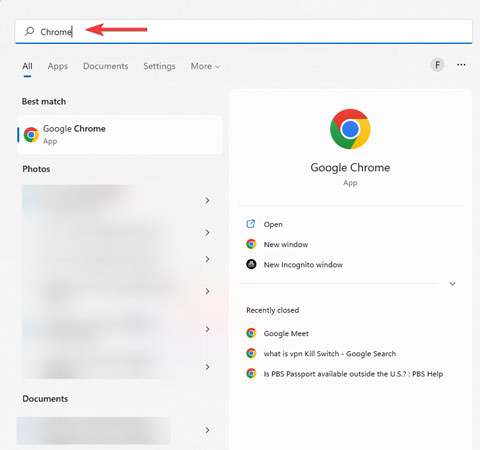Viewport: 480px width, 450px height.
Task: Expand the fourth Photos result chevron
Action: [207, 291]
